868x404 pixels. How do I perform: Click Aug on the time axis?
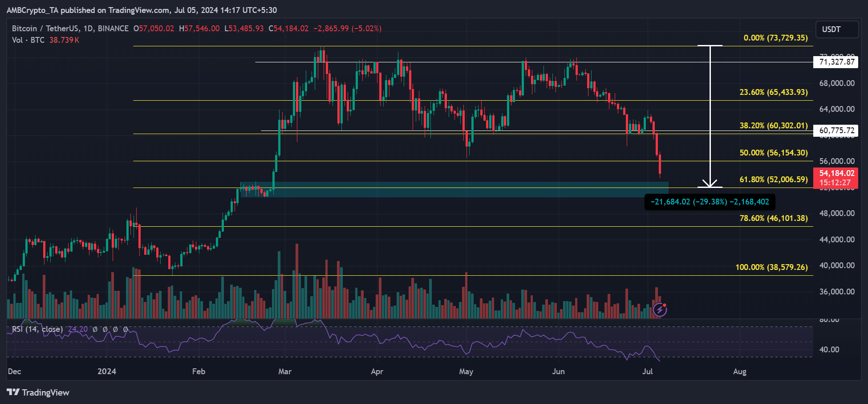(x=740, y=371)
